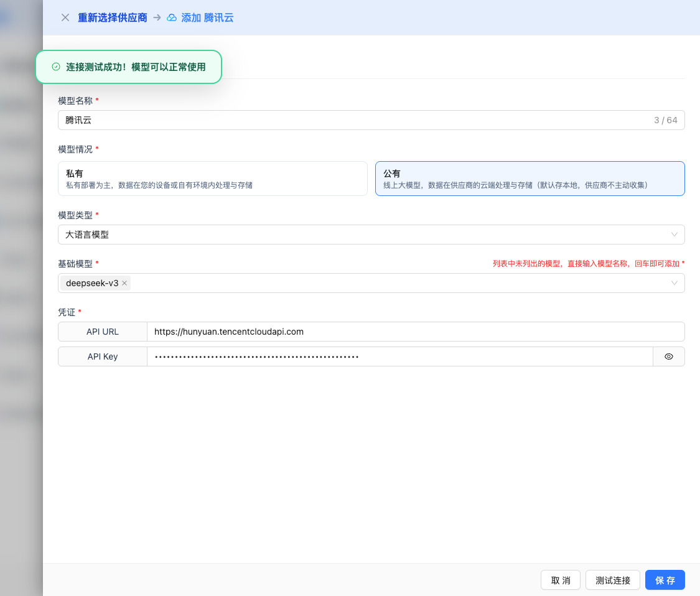Click the cloud icon beside 添加 腾讯云
This screenshot has width=700, height=596.
172,17
